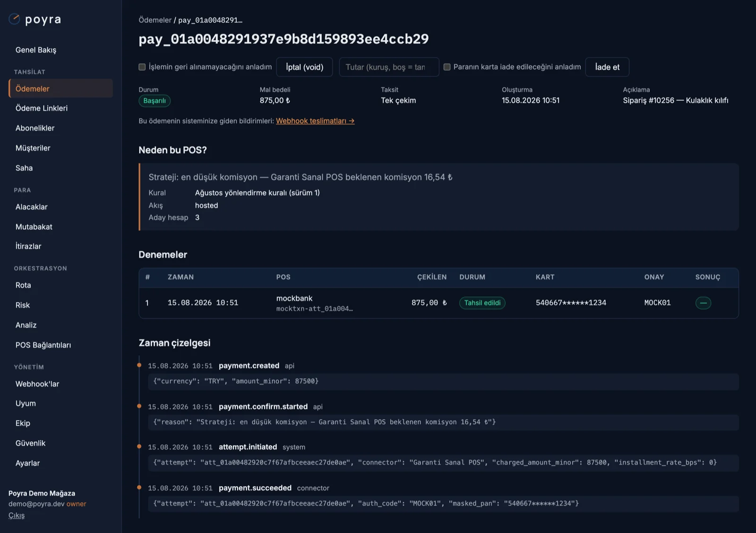756x533 pixels.
Task: Tick 'İşlemin geri alınamayacağını anladım' checkbox
Action: click(142, 67)
